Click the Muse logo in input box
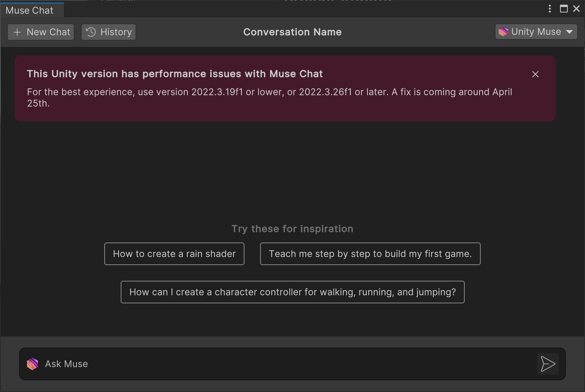Viewport: 585px width, 392px height. (x=32, y=364)
